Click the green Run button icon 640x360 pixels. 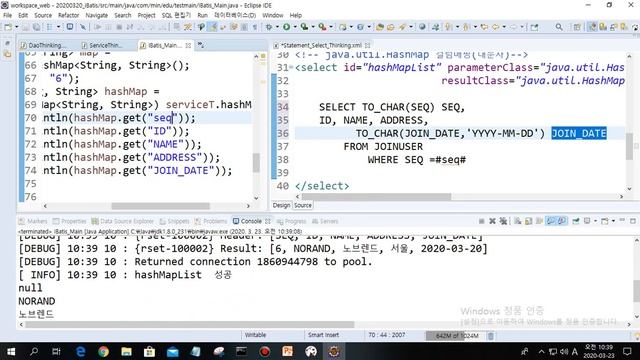coord(287,27)
